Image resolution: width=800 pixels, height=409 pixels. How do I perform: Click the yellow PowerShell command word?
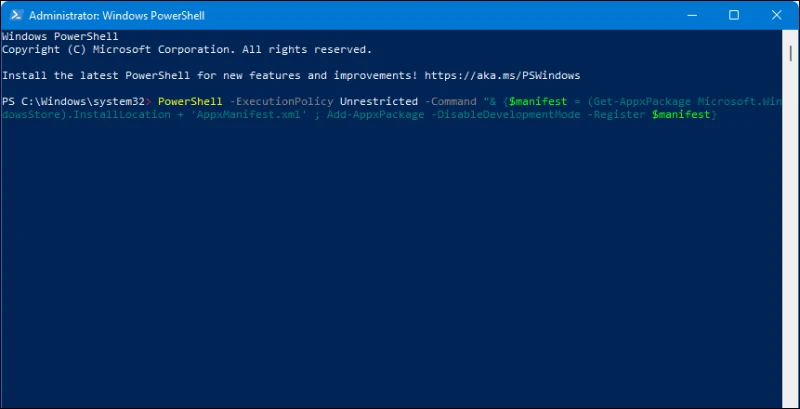(x=190, y=101)
